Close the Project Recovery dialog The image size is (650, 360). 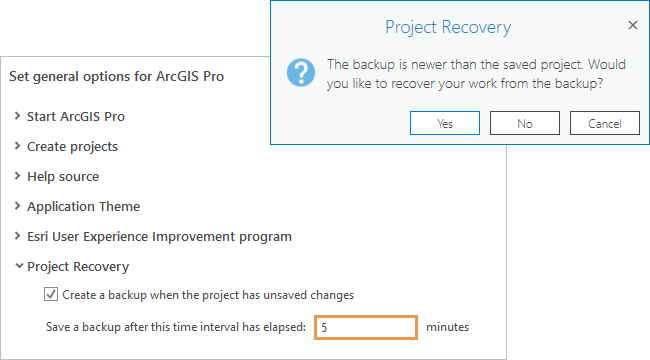(633, 25)
